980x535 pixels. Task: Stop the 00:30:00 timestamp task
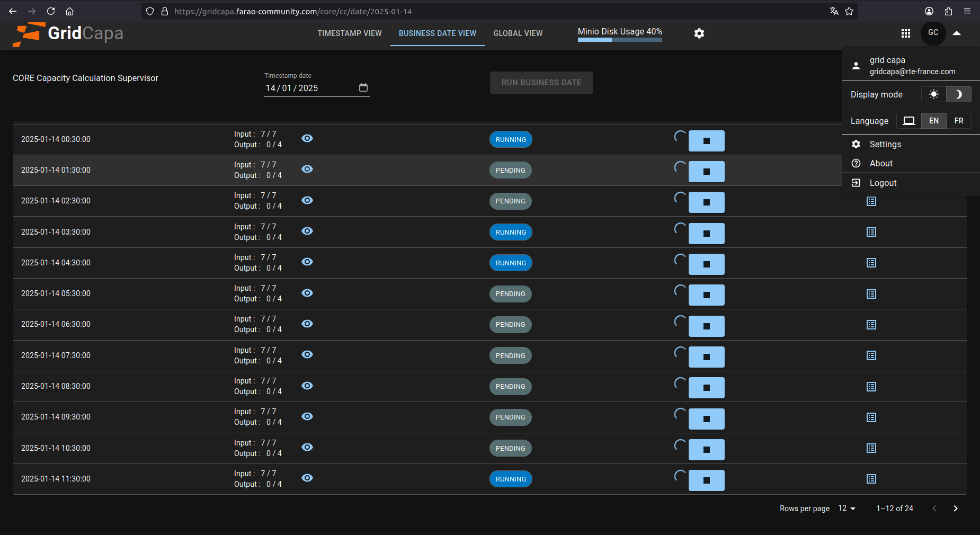(x=706, y=141)
